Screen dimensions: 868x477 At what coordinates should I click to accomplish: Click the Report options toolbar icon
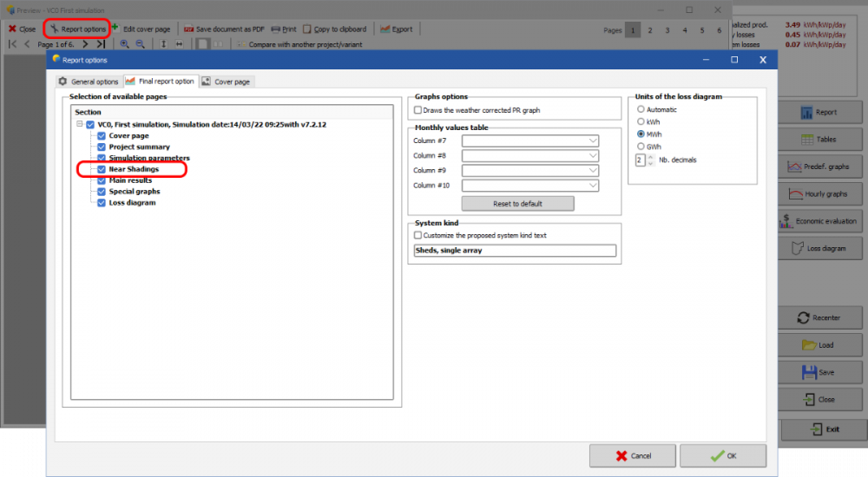[x=54, y=29]
